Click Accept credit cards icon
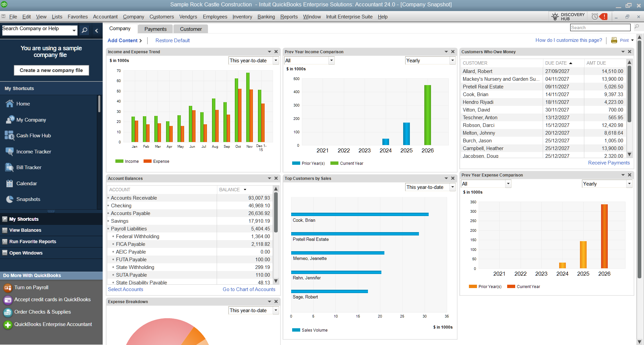The height and width of the screenshot is (345, 644). point(7,300)
